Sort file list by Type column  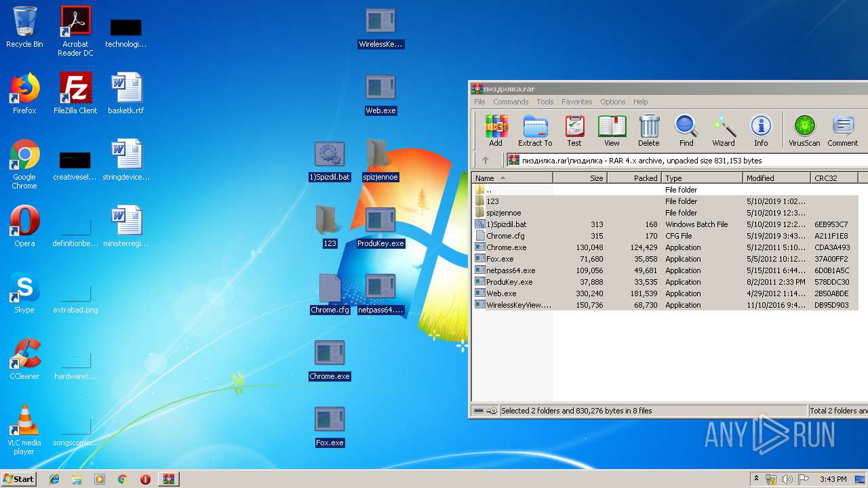point(703,178)
